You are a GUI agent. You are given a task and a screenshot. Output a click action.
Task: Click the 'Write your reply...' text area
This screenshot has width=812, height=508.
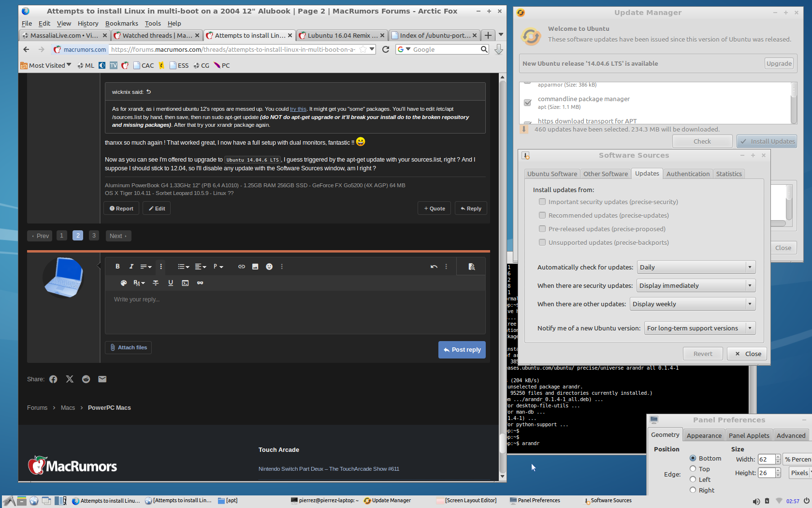(x=295, y=312)
